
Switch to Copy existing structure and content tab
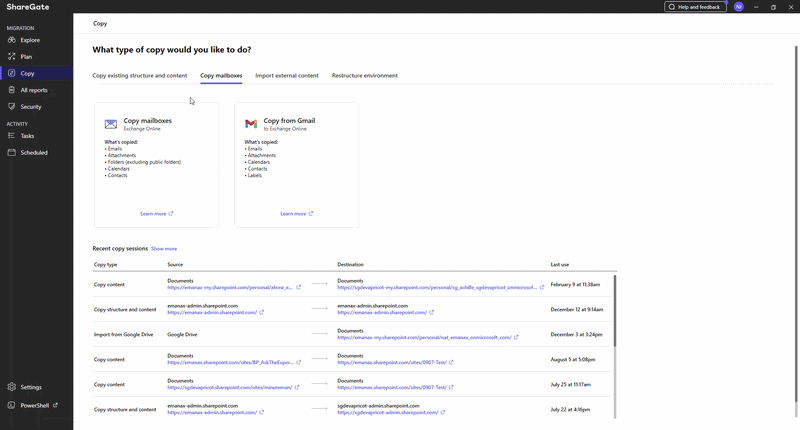[139, 75]
